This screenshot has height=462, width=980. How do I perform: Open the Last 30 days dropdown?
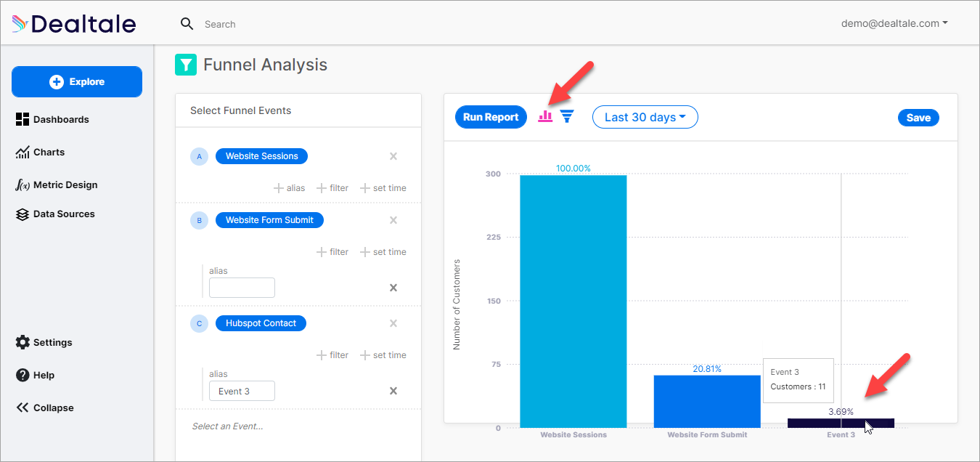pos(645,117)
